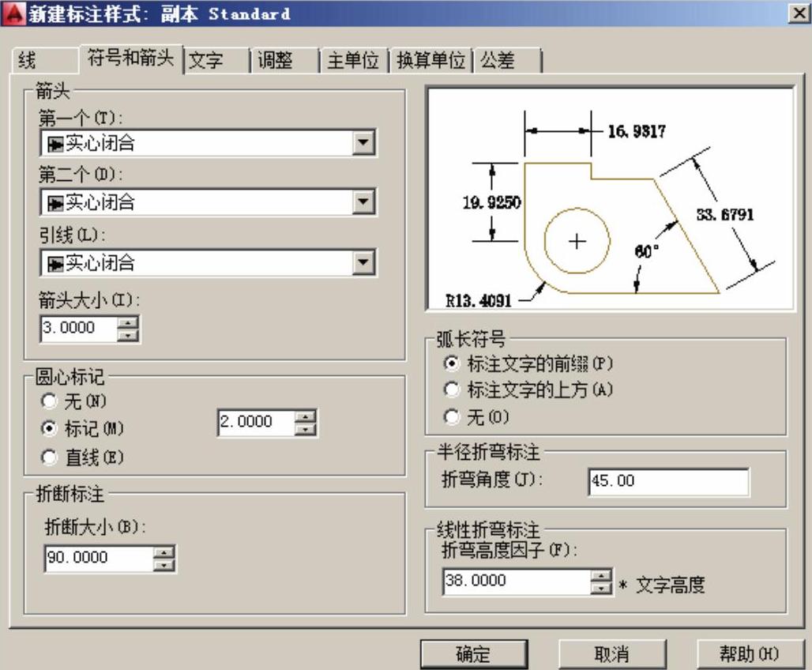Open the 主单位 tab
812x670 pixels.
[x=353, y=62]
